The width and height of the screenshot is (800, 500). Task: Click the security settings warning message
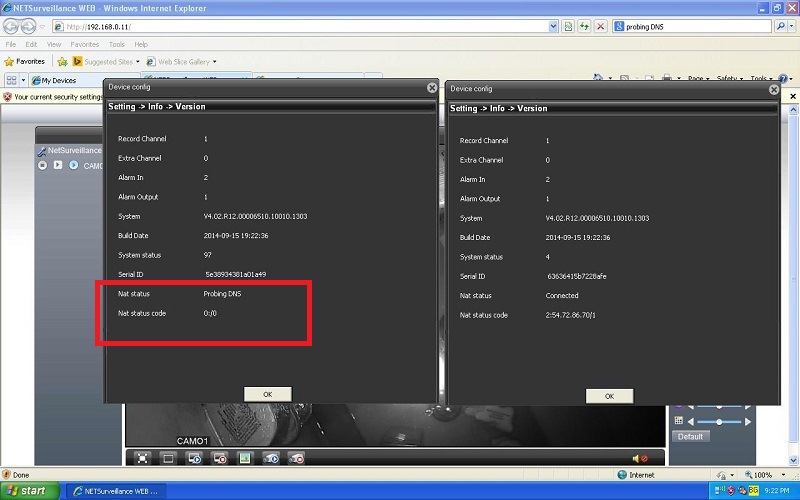coord(58,96)
